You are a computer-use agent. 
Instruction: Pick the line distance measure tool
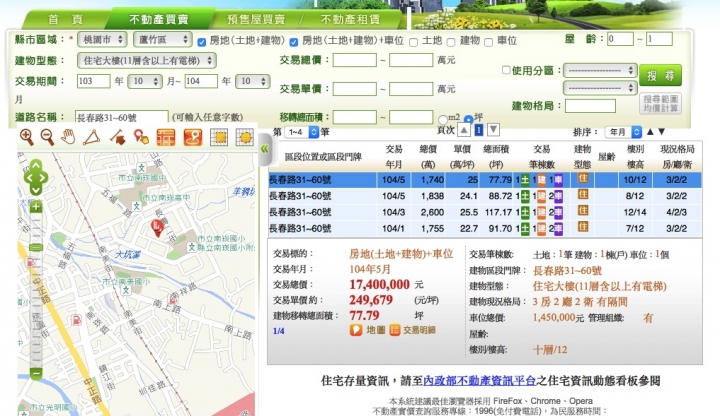(118, 137)
